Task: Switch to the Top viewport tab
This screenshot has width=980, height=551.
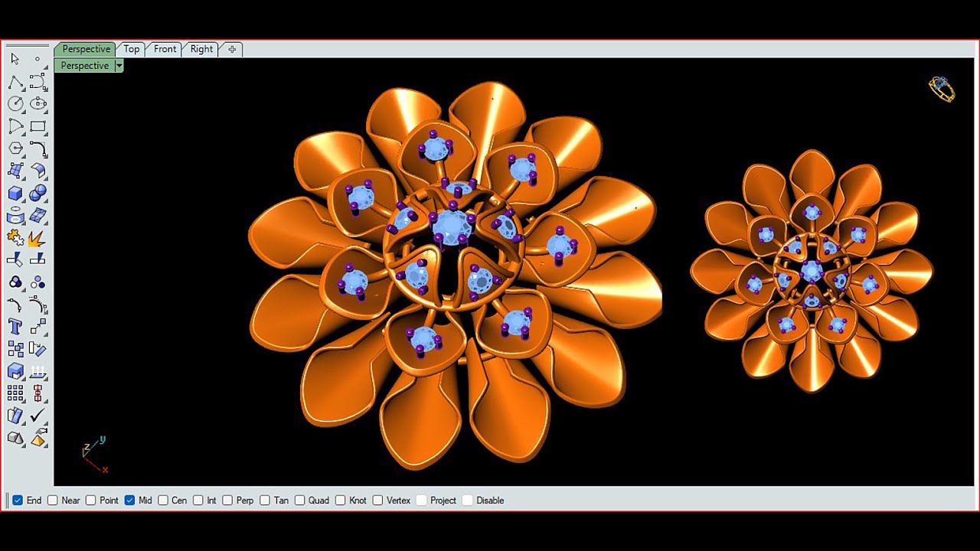Action: [x=132, y=49]
